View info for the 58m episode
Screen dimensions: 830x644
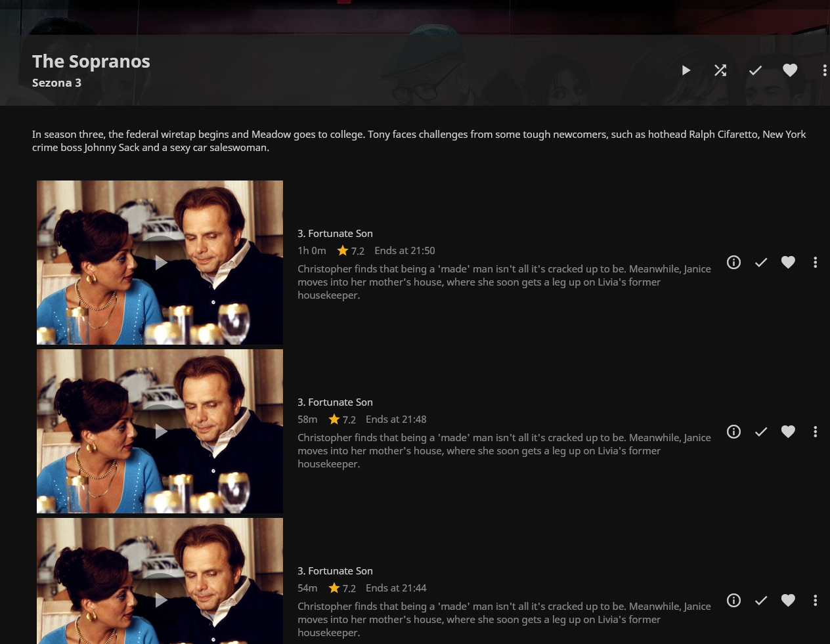(733, 431)
